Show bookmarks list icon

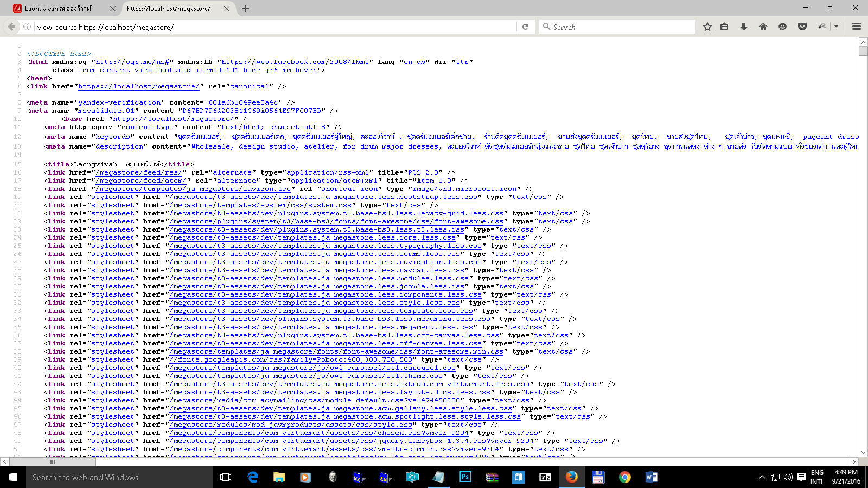(x=724, y=27)
